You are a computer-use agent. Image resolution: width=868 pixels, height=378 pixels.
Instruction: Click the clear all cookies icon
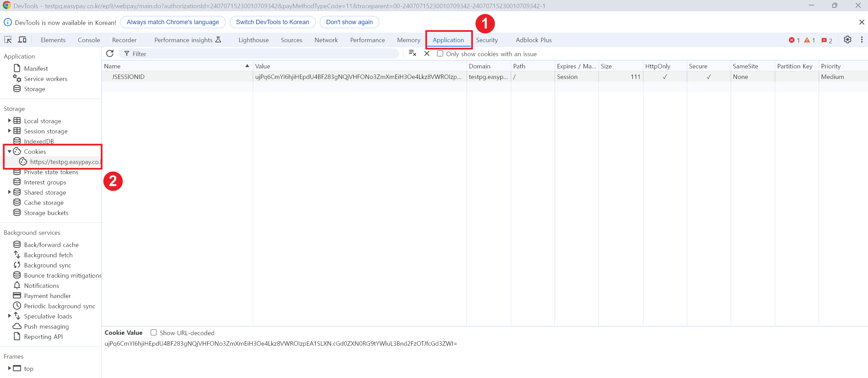[x=412, y=53]
